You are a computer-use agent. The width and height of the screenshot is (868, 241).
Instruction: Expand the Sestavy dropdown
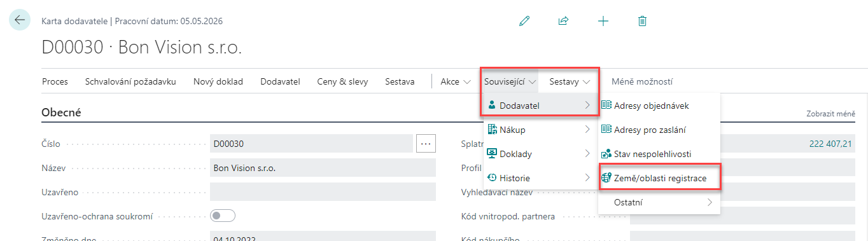(x=570, y=81)
